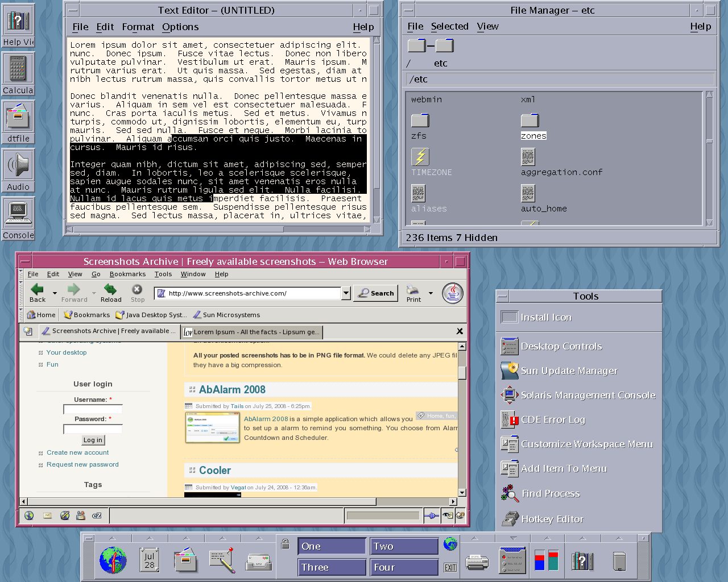Expand subpanel arrow above the calendar icon
Screen dimensions: 728x582
(150, 538)
